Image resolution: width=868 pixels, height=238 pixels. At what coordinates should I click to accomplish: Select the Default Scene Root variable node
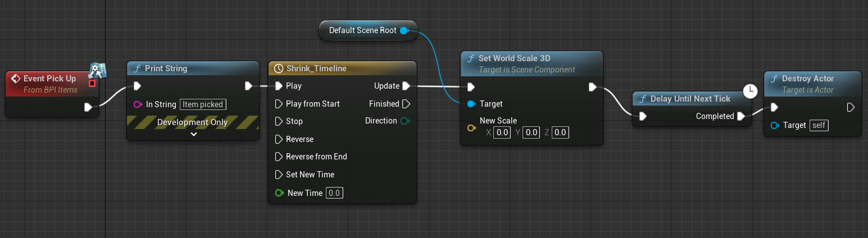tap(367, 30)
